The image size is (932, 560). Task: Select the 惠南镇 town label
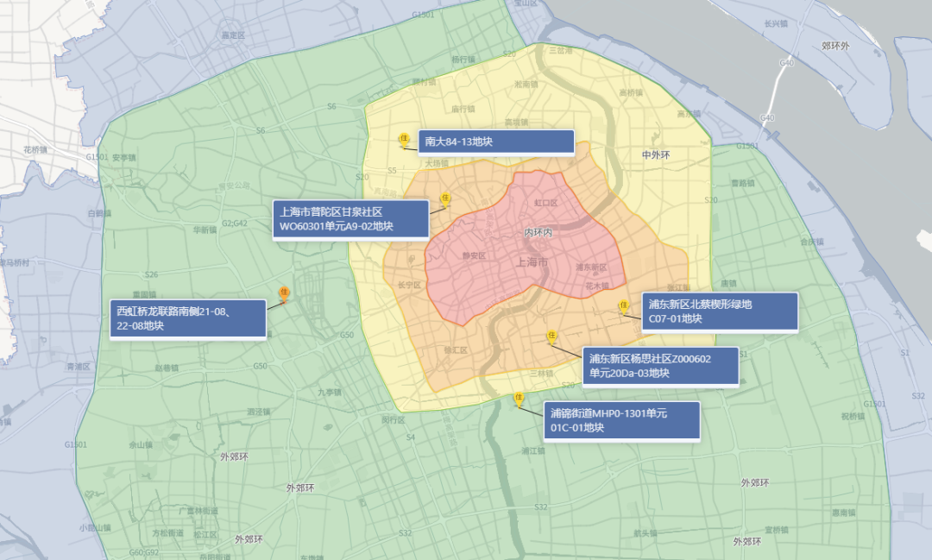[x=843, y=513]
